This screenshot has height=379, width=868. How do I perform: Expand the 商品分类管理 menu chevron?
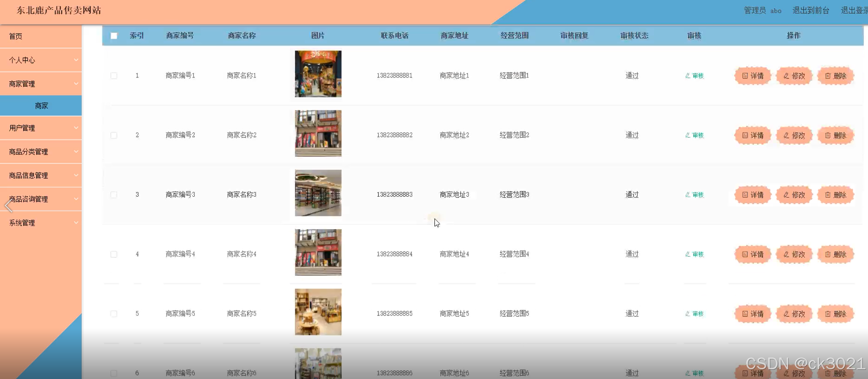coord(76,151)
